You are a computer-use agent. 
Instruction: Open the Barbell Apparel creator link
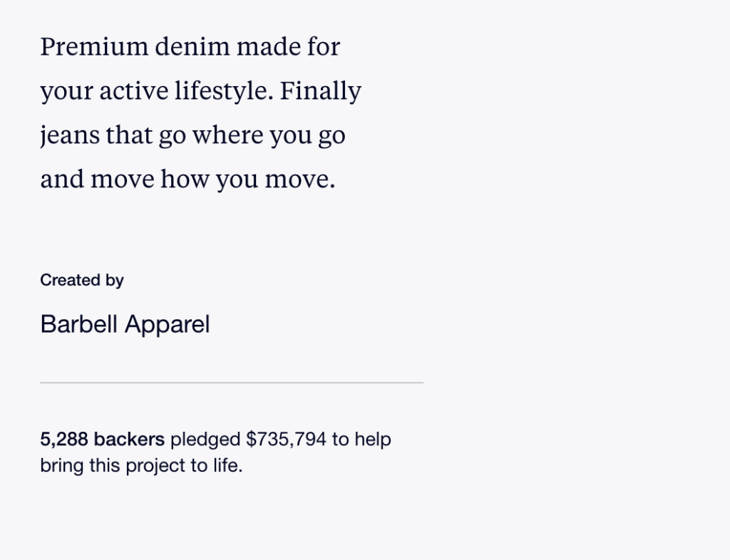pos(125,324)
